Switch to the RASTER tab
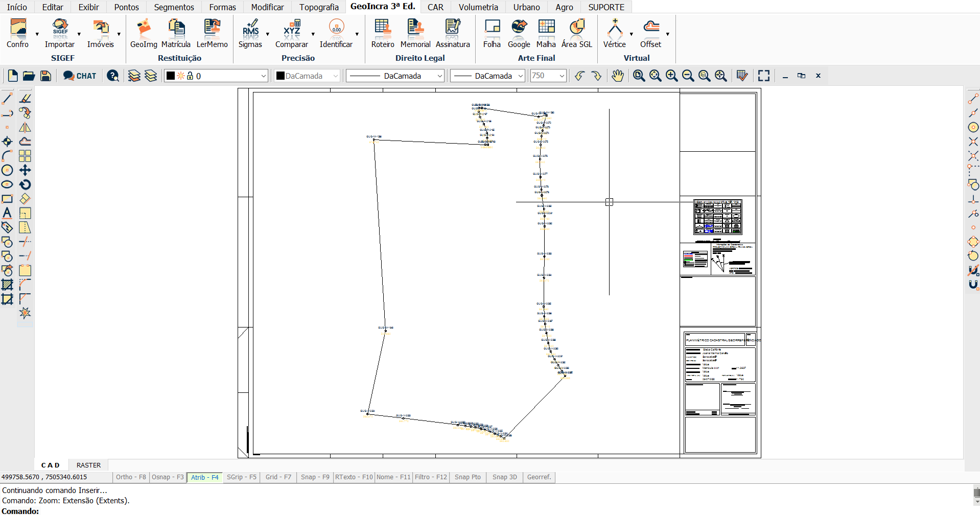Image resolution: width=980 pixels, height=515 pixels. (88, 465)
